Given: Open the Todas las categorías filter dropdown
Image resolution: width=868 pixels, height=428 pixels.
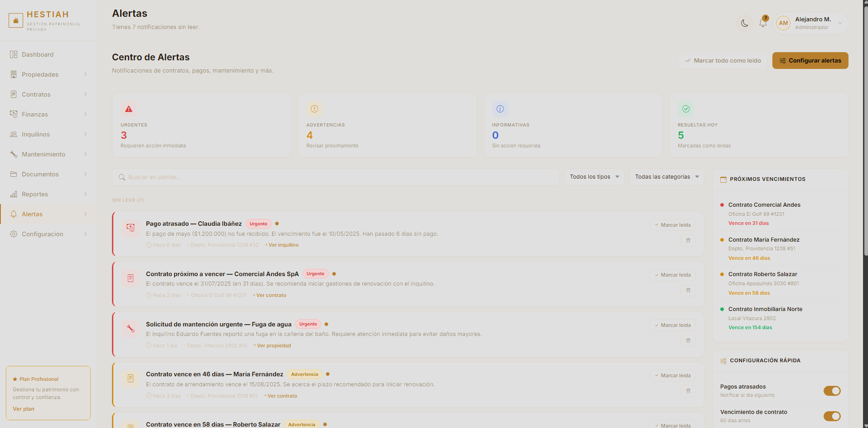Looking at the screenshot, I should pos(667,177).
